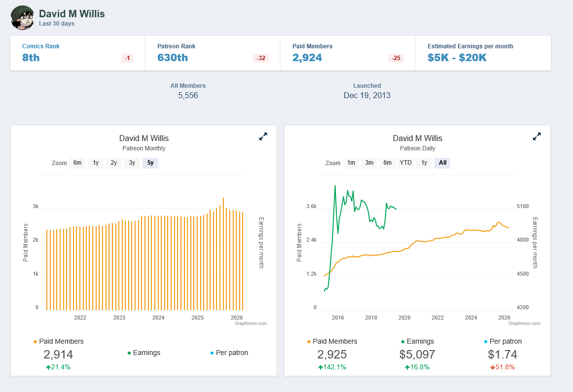Open the Comics Rank link
Image resolution: width=573 pixels, height=392 pixels.
click(x=41, y=46)
